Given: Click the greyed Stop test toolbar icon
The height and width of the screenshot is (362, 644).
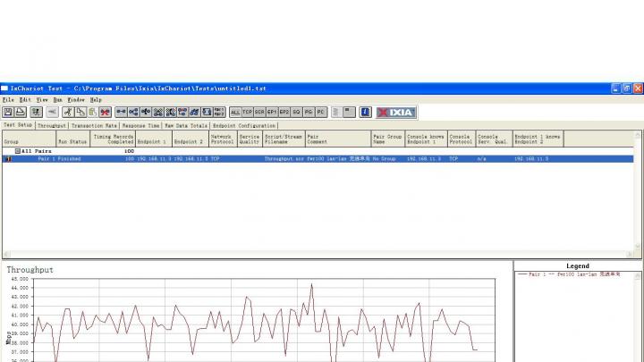Looking at the screenshot, I should tap(52, 112).
